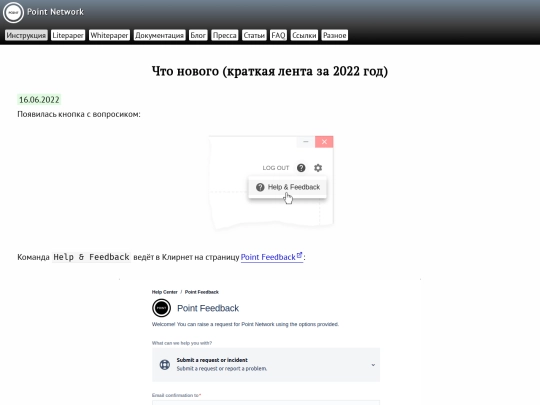Open the Разное tab

(x=334, y=35)
